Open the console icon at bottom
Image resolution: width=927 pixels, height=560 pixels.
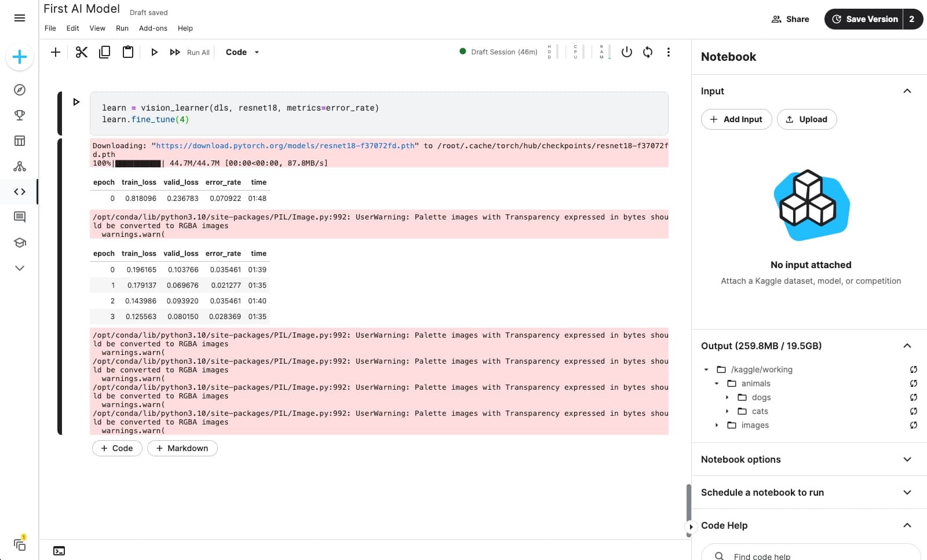(59, 551)
